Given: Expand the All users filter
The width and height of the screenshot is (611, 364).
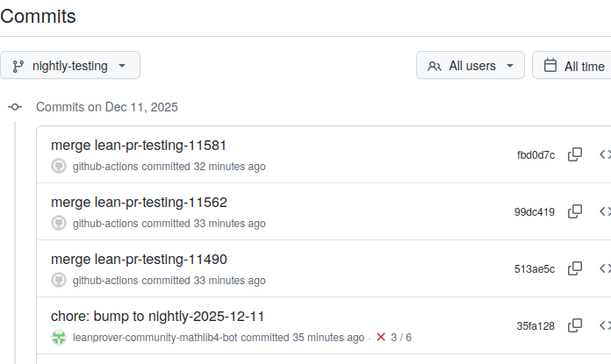Looking at the screenshot, I should click(x=470, y=65).
